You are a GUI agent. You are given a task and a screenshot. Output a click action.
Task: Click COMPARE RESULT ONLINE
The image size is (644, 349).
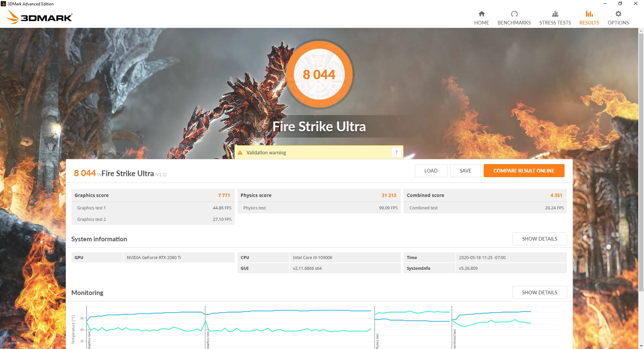coord(524,170)
